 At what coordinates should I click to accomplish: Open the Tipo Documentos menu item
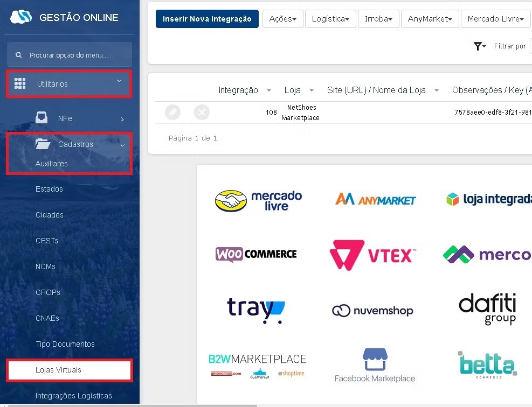pyautogui.click(x=65, y=344)
